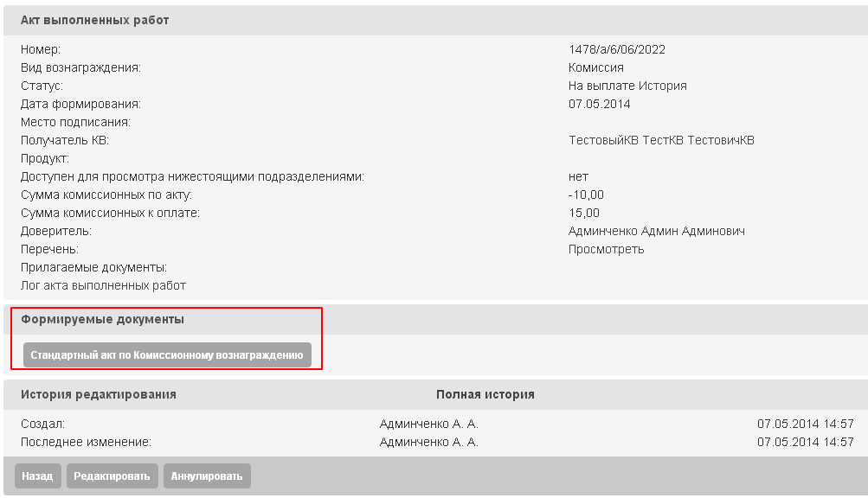Click the История редактирования heading
The image size is (868, 498).
tap(98, 395)
